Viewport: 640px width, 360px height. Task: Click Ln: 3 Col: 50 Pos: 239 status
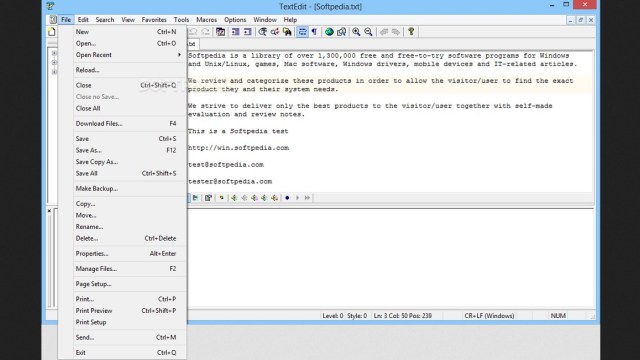[402, 316]
